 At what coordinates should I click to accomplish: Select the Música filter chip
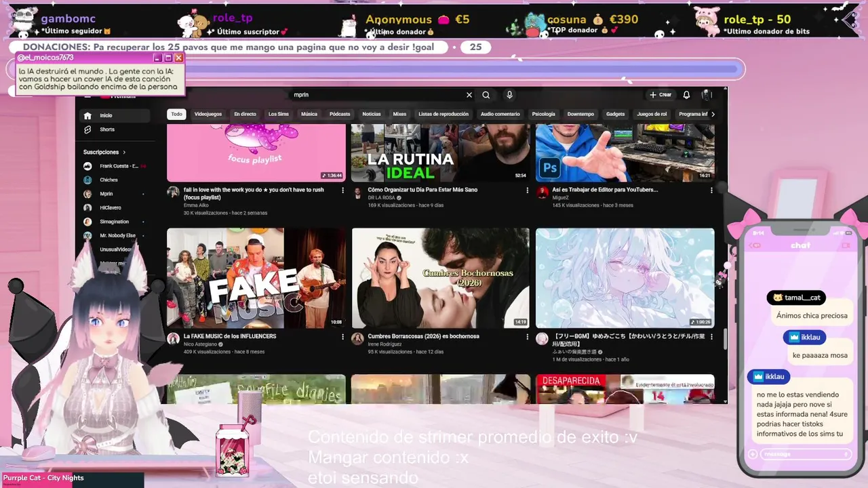point(309,115)
